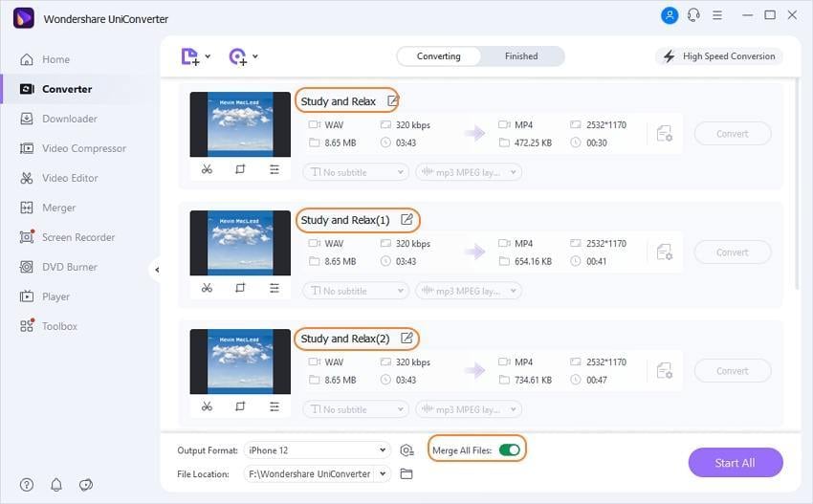Click trim scissors for Study and Relax(1)

(207, 288)
